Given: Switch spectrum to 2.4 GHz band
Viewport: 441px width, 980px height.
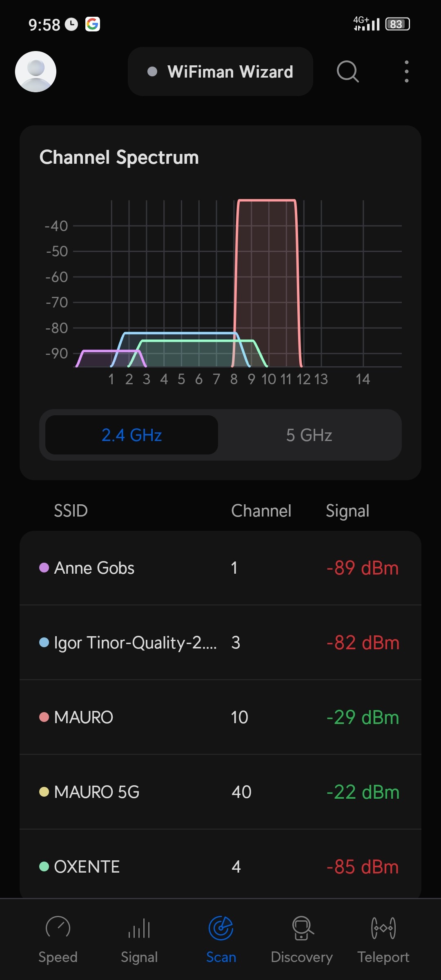Looking at the screenshot, I should coord(131,435).
